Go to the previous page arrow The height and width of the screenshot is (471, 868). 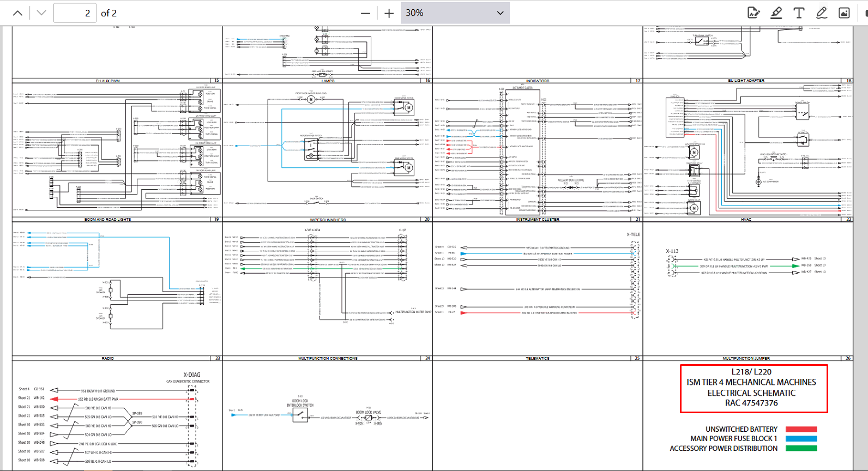17,13
